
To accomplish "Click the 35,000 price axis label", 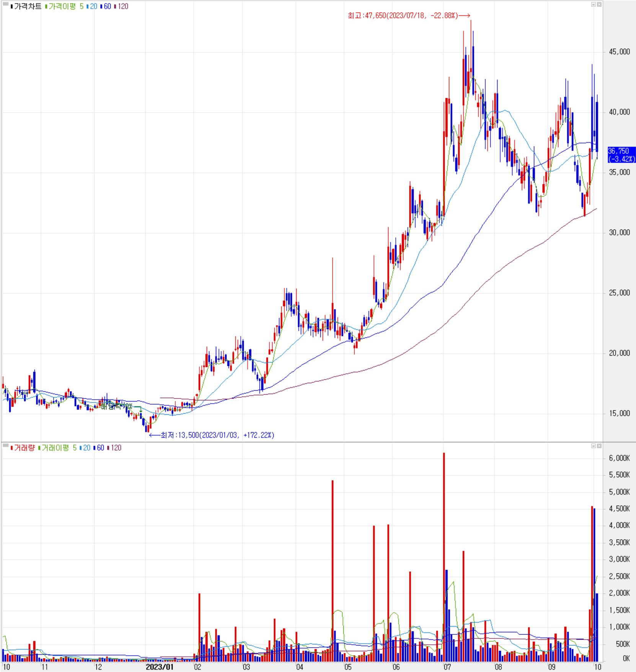I will pos(619,172).
